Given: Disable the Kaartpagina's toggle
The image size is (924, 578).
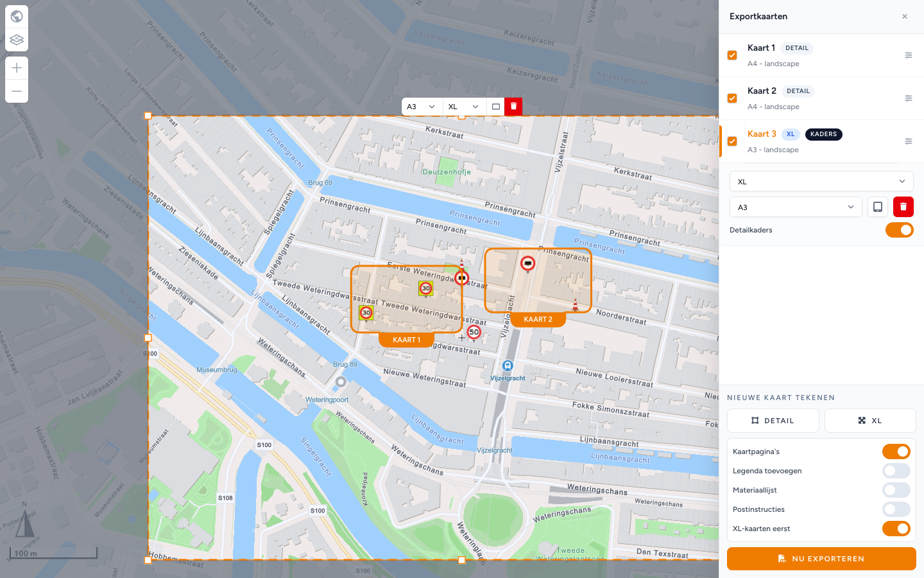Looking at the screenshot, I should (896, 451).
